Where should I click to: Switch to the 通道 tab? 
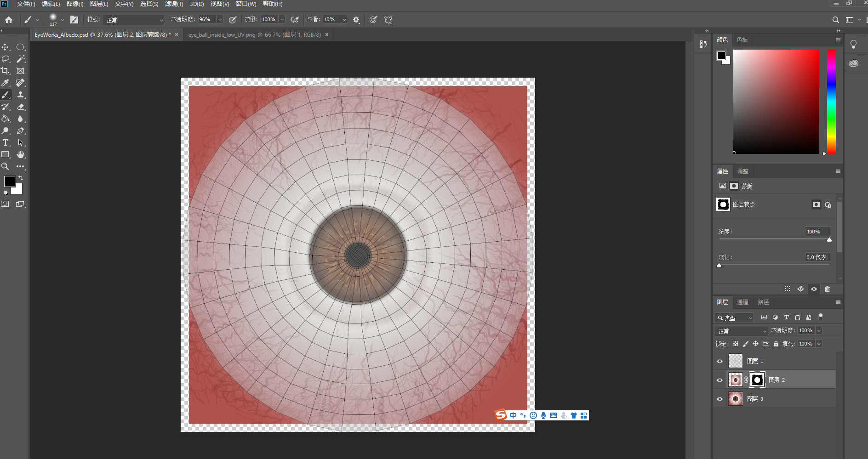pos(742,302)
